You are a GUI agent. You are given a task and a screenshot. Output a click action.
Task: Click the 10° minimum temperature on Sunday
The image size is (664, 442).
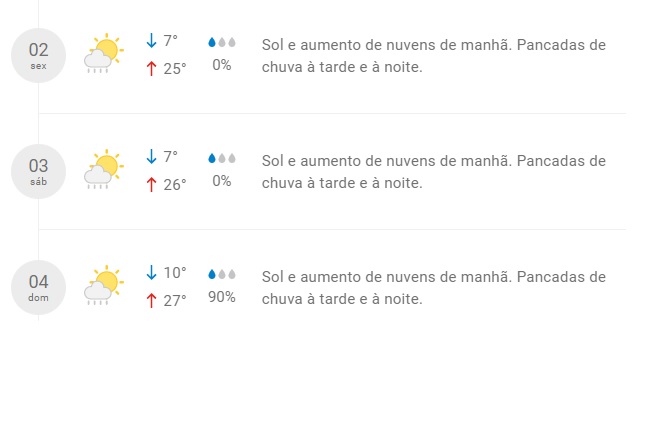(175, 272)
